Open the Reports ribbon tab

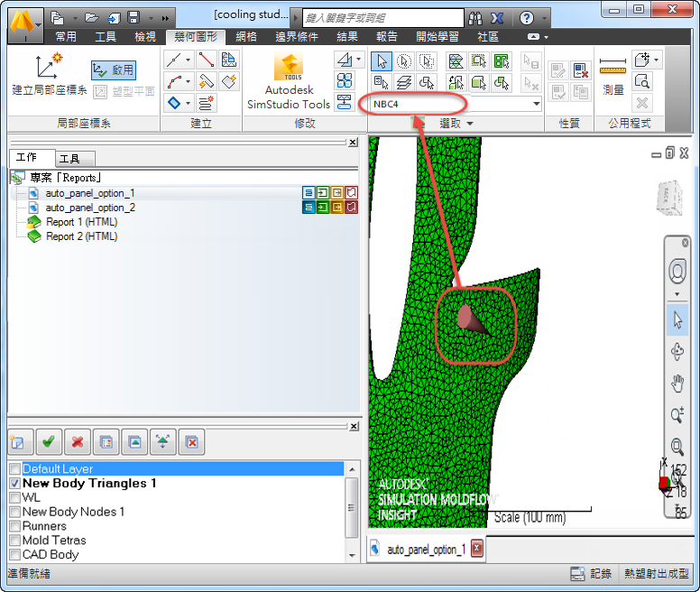pyautogui.click(x=387, y=37)
